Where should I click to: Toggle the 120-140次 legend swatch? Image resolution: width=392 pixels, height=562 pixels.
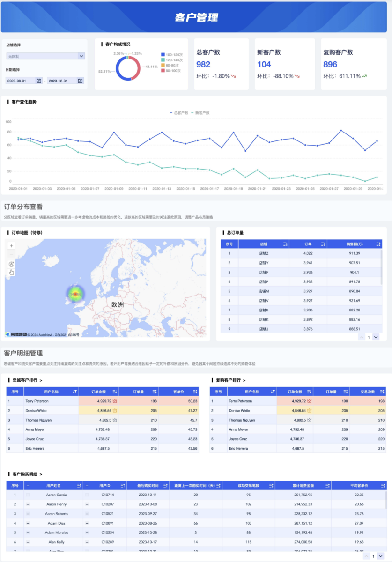click(163, 60)
